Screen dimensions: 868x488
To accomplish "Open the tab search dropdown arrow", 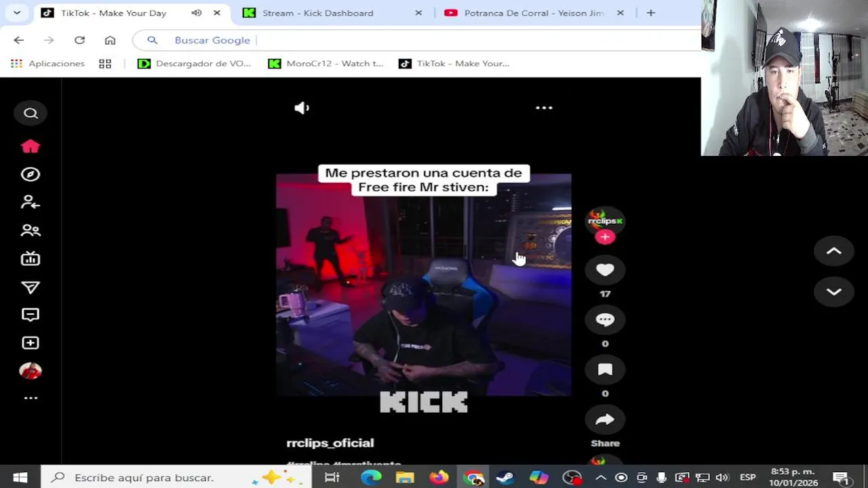I will 17,13.
